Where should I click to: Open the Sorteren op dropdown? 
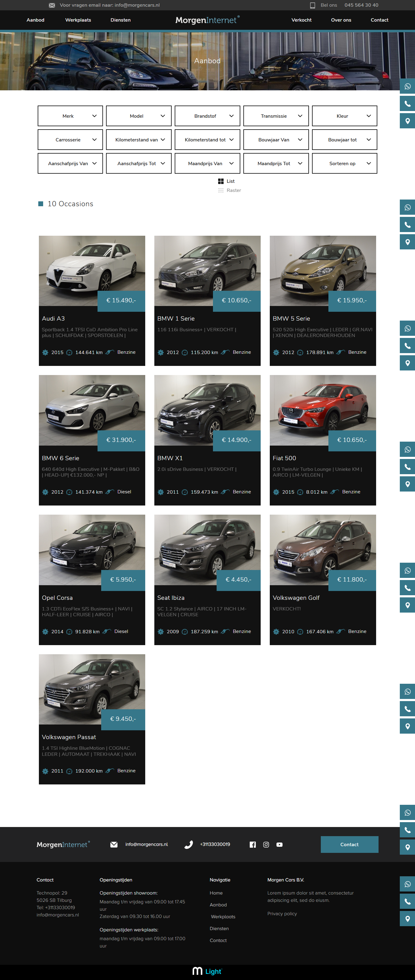click(344, 164)
